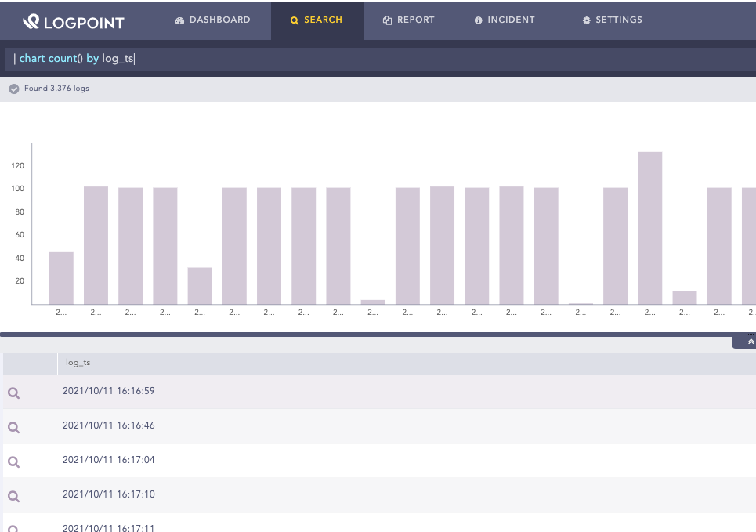
Task: Go to the Settings tab
Action: [612, 20]
